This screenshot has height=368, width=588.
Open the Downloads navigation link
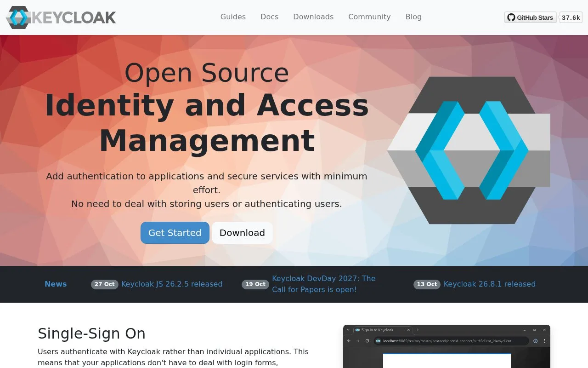tap(313, 17)
